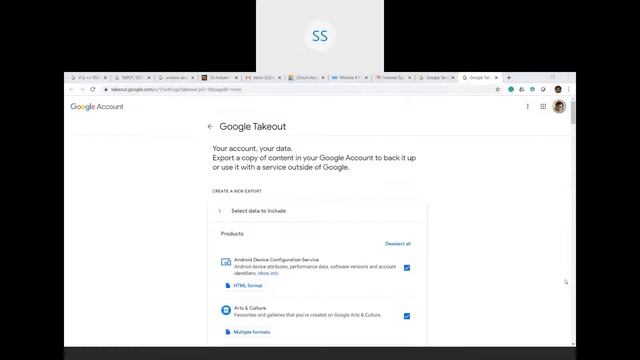Click the Products label
This screenshot has height=360, width=640.
[232, 234]
